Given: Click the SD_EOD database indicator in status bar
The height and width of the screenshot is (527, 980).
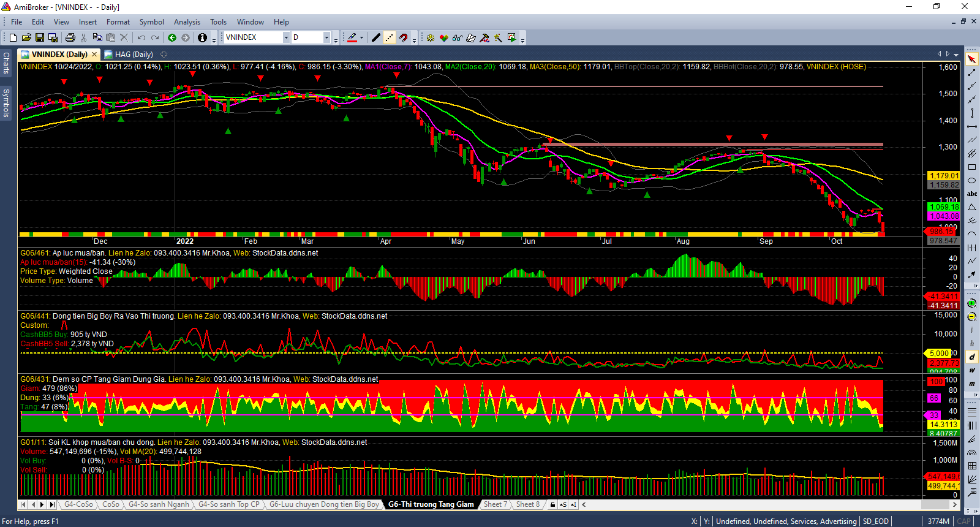Looking at the screenshot, I should (x=875, y=521).
